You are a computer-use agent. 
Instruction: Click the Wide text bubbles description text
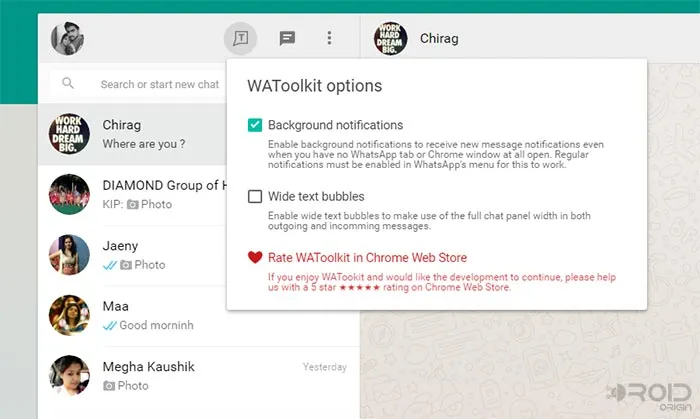pos(429,221)
